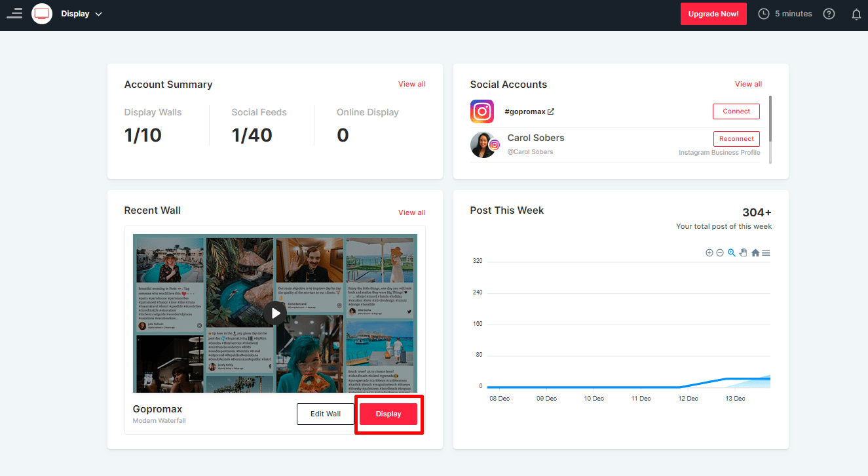Play the Gopromax wall preview video
This screenshot has height=476, width=868.
(275, 313)
